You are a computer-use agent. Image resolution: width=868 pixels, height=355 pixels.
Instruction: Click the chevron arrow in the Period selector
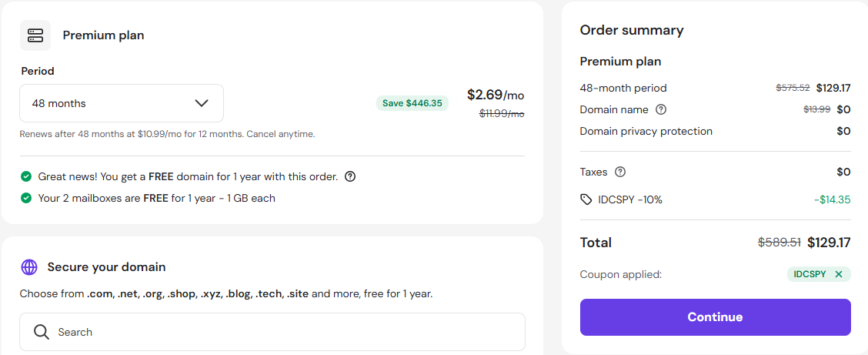[x=202, y=103]
